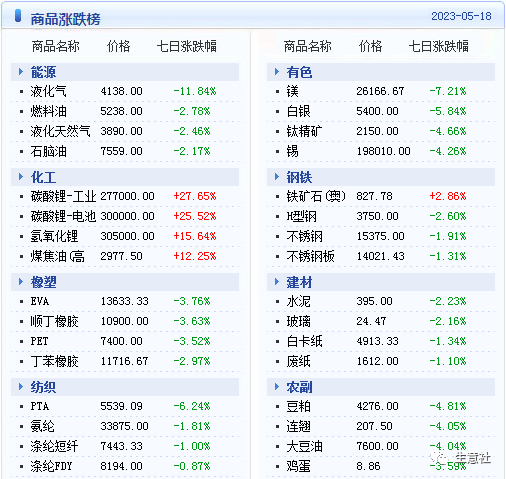Select the 涤纶FDY commodity
This screenshot has height=479, width=506.
[x=51, y=466]
